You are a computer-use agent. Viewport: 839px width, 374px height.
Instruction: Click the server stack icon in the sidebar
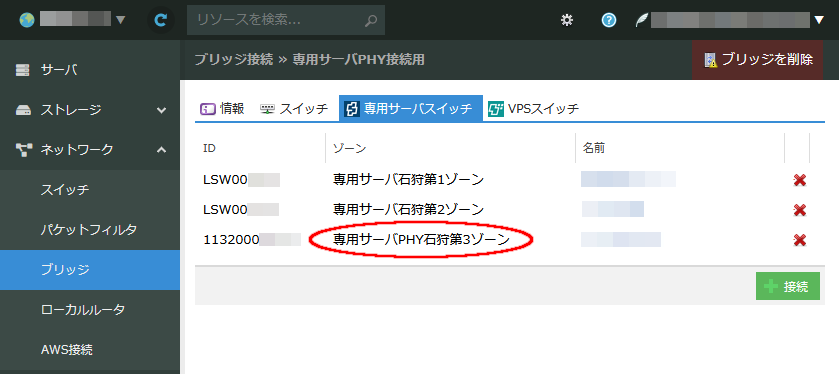pyautogui.click(x=22, y=70)
